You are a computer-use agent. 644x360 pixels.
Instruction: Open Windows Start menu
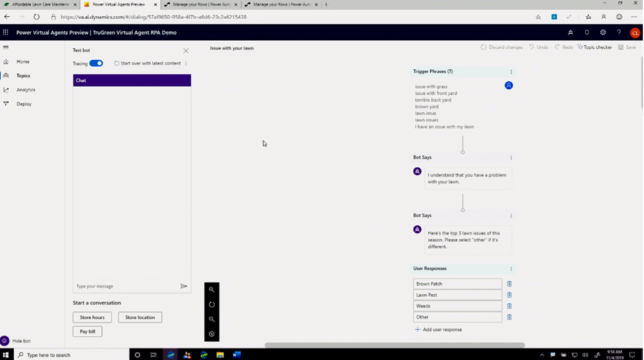click(x=6, y=355)
